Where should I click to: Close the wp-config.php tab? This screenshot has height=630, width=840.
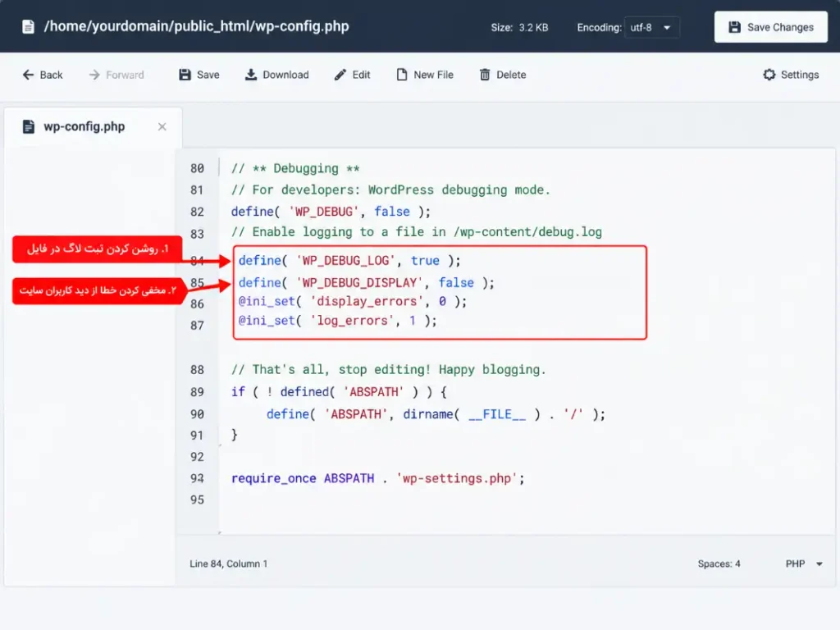pos(162,127)
